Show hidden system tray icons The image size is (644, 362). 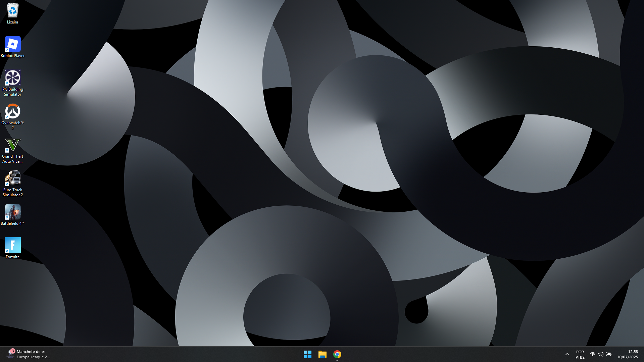[567, 354]
